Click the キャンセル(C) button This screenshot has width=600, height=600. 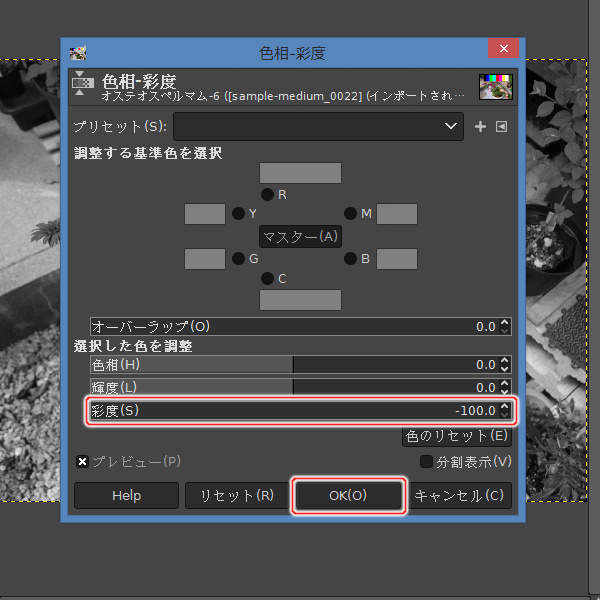459,496
